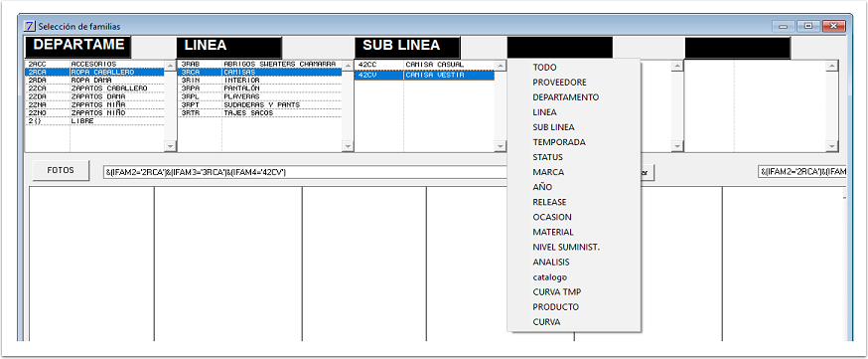
Task: Pick OCASION in the popup menu
Action: click(574, 217)
